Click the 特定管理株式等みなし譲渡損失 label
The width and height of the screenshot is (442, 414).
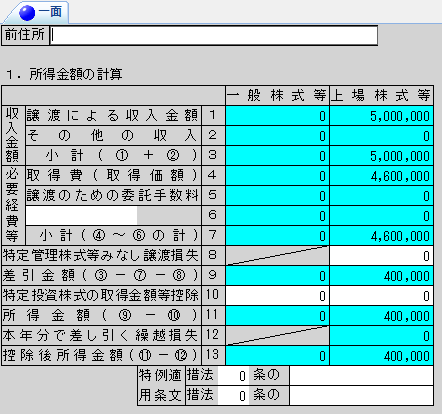coord(101,256)
